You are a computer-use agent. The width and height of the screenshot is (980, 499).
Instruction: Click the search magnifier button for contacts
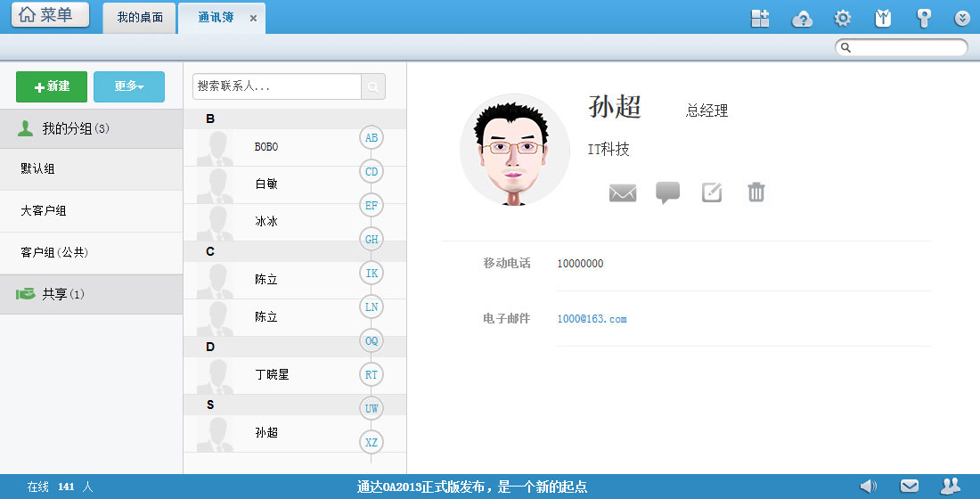pyautogui.click(x=373, y=86)
